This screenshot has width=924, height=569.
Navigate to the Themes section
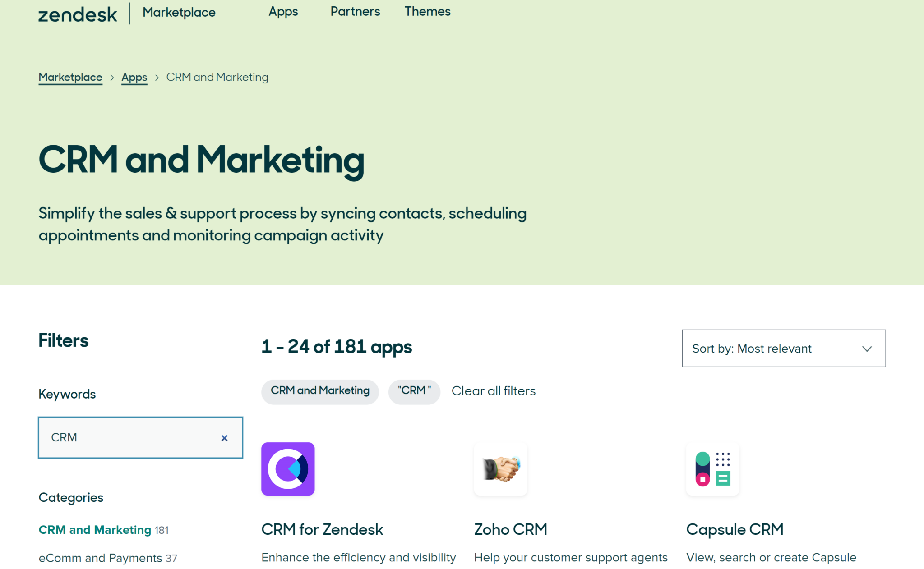(x=427, y=12)
